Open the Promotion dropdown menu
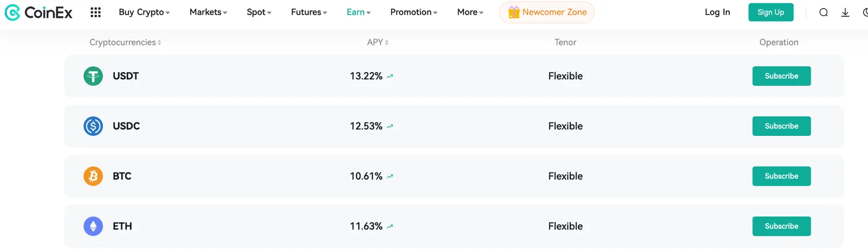 click(414, 12)
